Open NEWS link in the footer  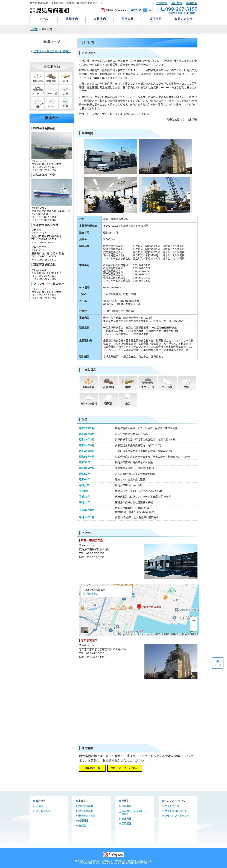(39, 806)
